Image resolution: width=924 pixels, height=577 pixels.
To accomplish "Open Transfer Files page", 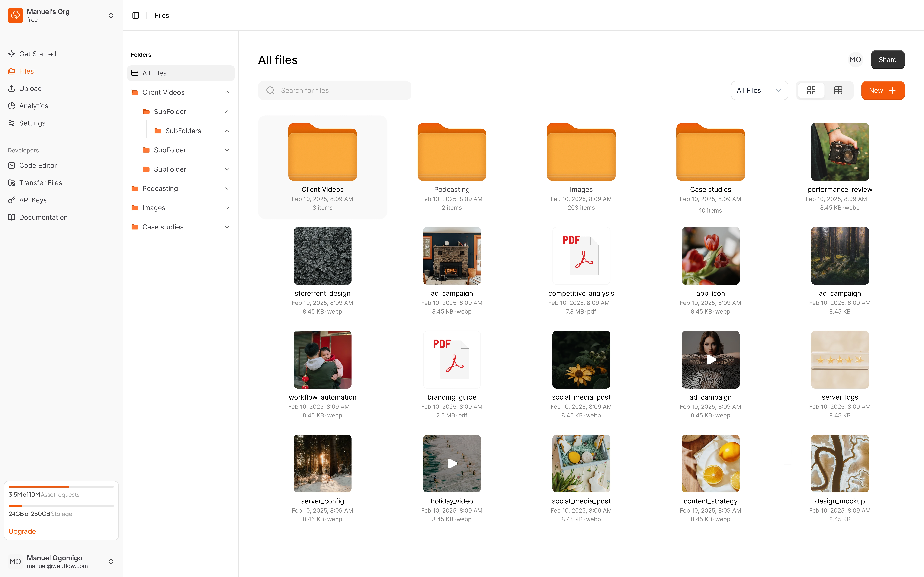I will pyautogui.click(x=40, y=183).
